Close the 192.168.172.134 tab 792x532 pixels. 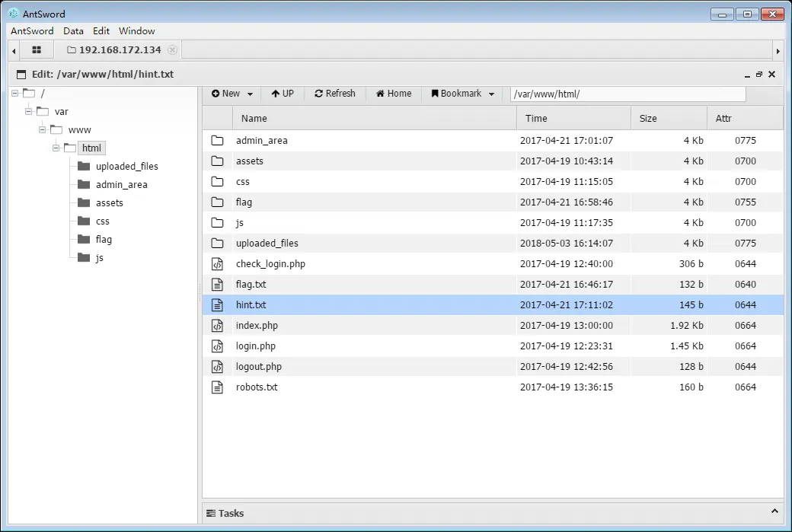click(x=172, y=50)
